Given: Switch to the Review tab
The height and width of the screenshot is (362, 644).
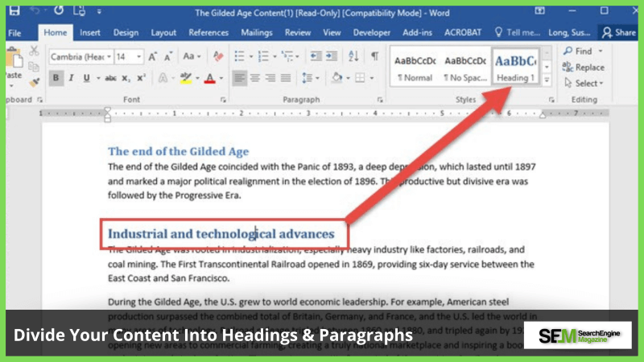Looking at the screenshot, I should 298,32.
